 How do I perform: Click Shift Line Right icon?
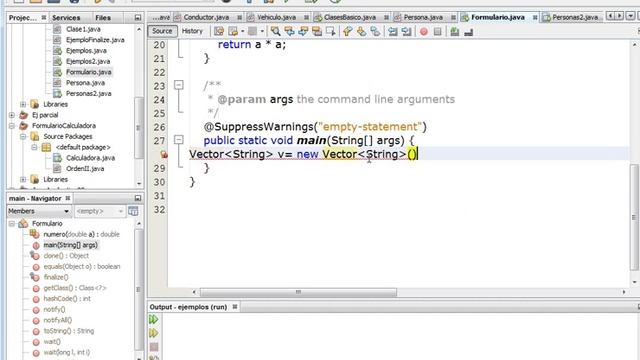point(407,31)
